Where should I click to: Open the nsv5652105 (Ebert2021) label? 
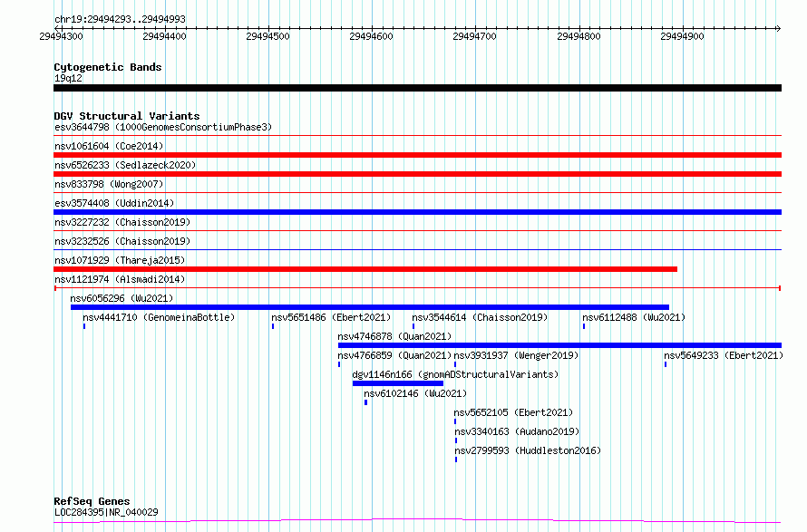click(x=513, y=412)
